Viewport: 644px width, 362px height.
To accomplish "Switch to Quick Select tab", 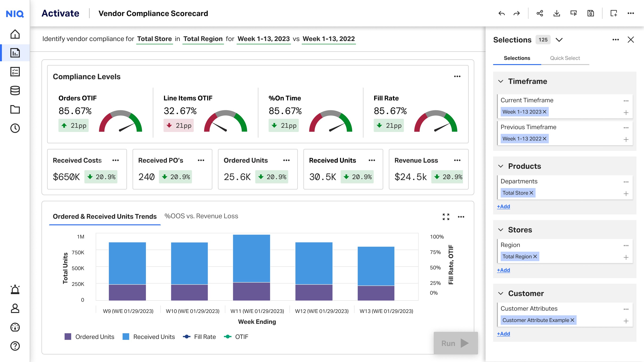I will [565, 58].
